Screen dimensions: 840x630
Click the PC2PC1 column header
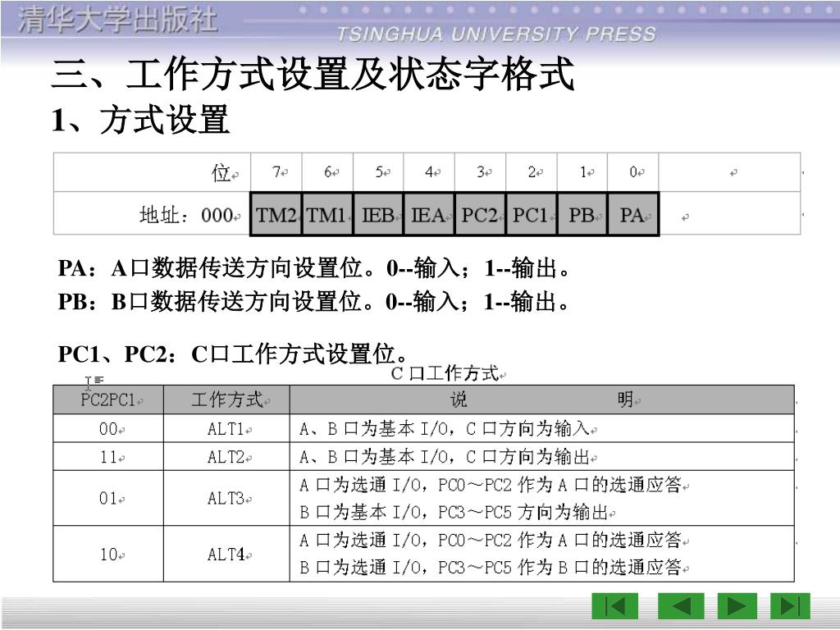point(108,399)
